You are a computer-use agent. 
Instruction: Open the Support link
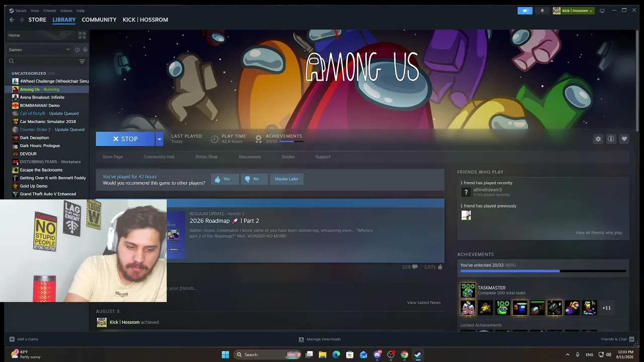click(323, 157)
